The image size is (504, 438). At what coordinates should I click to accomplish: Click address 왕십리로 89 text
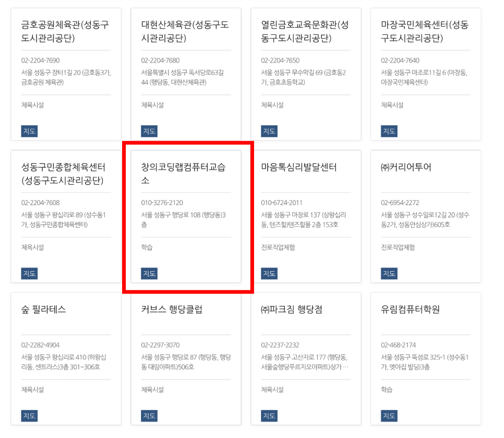point(64,220)
